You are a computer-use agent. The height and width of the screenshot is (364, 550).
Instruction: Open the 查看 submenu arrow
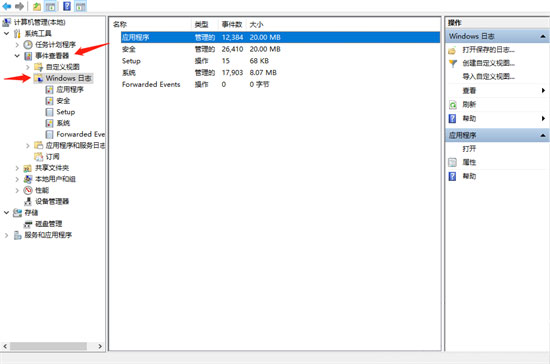click(x=543, y=90)
